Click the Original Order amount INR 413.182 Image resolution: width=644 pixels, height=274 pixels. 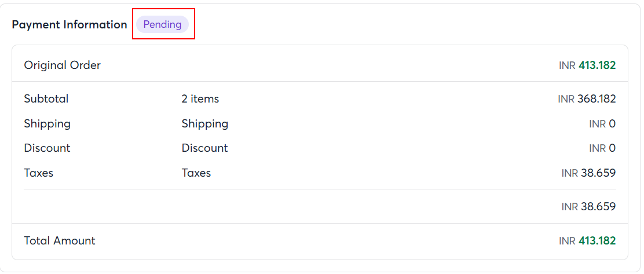[587, 65]
